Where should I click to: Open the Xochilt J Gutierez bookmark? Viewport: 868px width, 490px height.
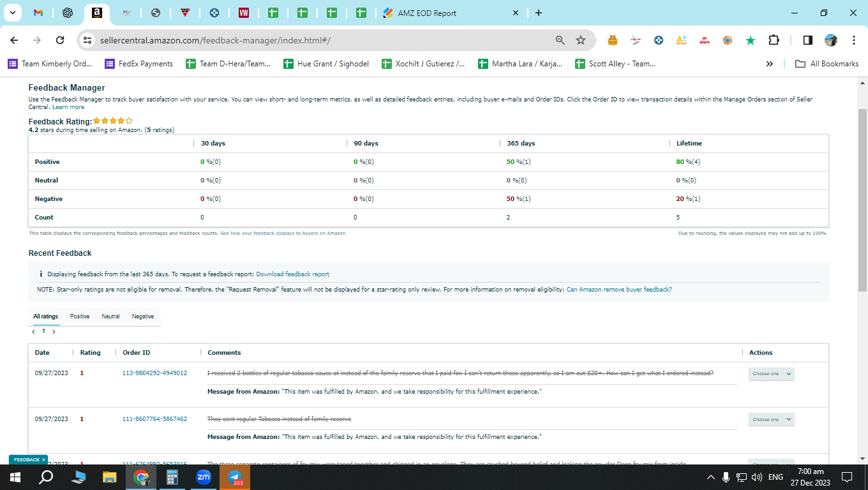[x=423, y=64]
